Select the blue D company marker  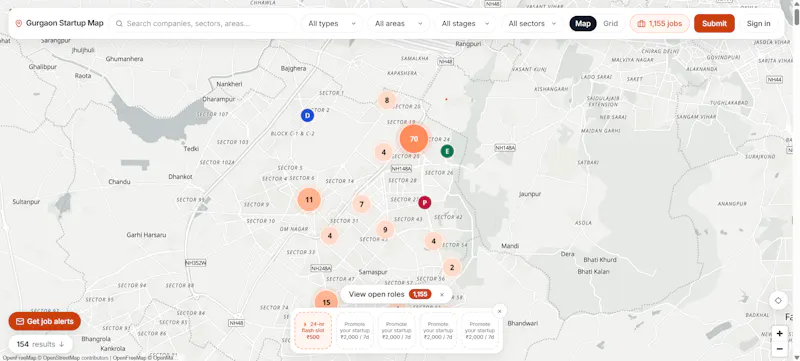tap(307, 116)
